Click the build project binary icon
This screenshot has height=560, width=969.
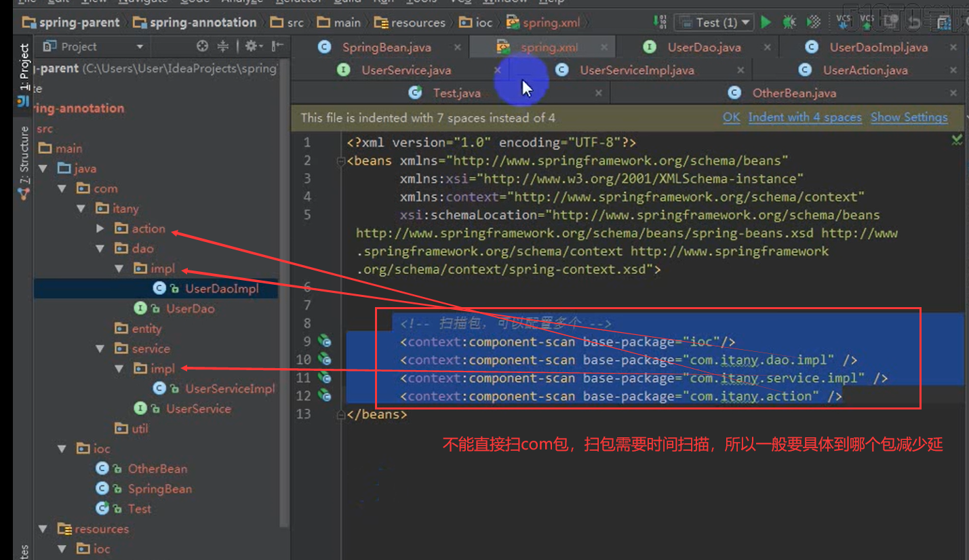[x=660, y=22]
